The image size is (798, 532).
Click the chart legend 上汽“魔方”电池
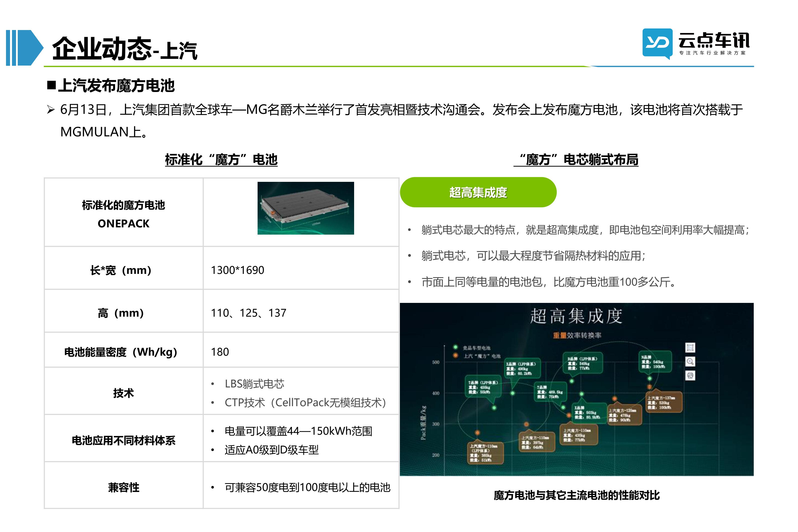point(482,356)
